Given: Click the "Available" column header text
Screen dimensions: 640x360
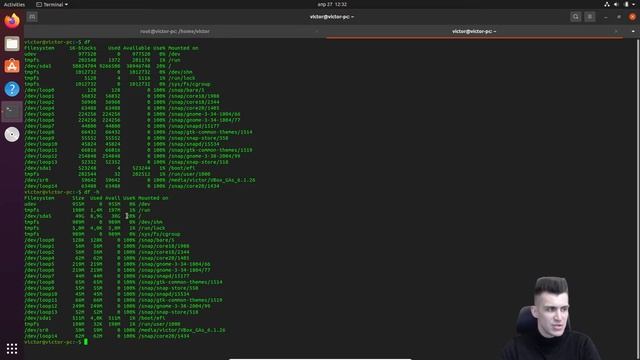Looking at the screenshot, I should [x=137, y=48].
